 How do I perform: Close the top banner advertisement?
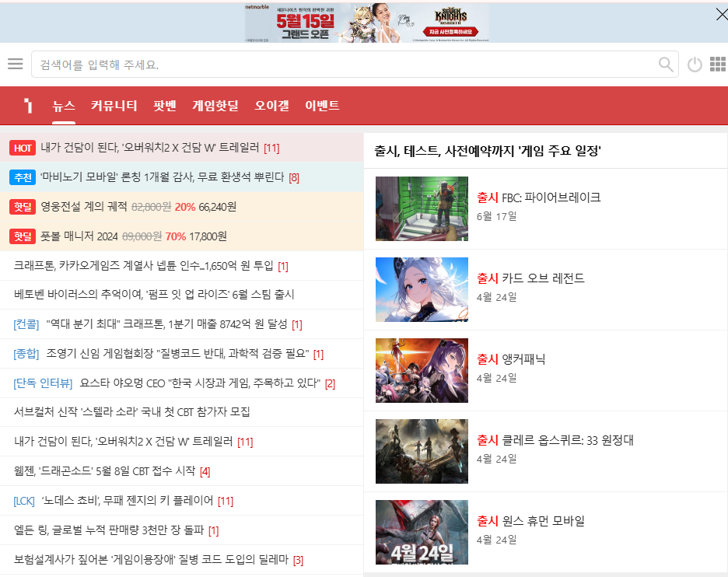[722, 15]
